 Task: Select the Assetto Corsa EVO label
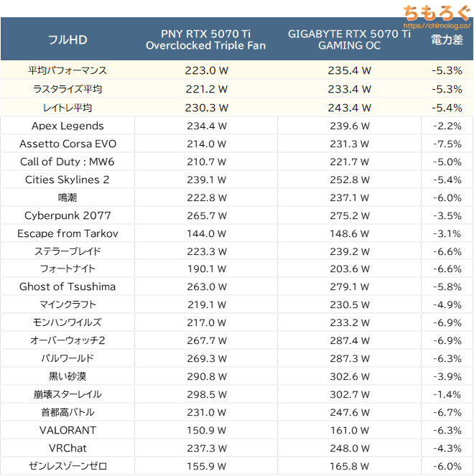coord(68,144)
